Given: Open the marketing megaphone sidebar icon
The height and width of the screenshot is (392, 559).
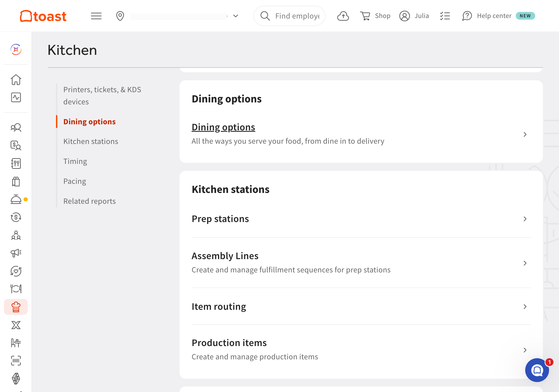Looking at the screenshot, I should point(16,253).
